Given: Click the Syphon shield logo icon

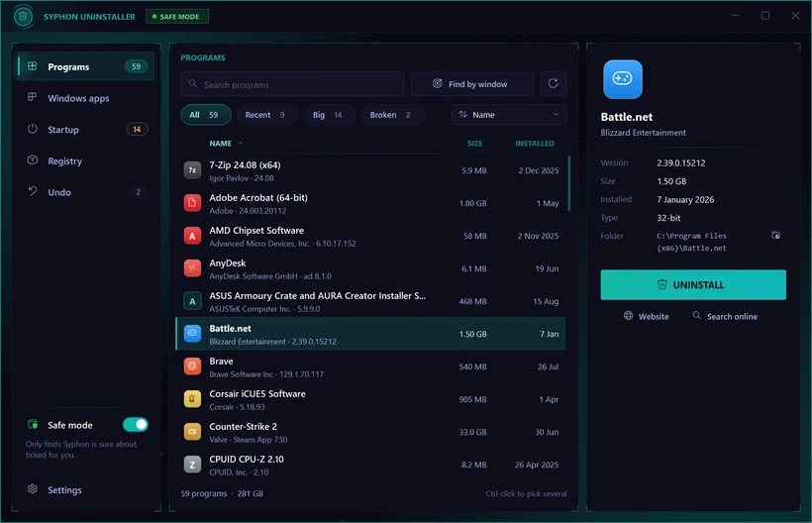Looking at the screenshot, I should coord(23,17).
